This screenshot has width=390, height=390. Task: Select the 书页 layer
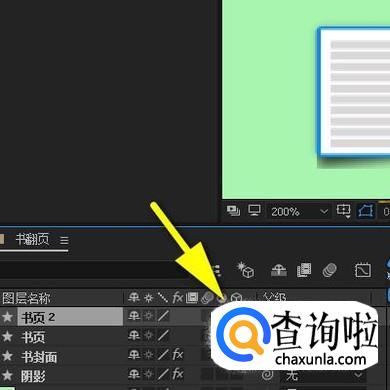pyautogui.click(x=33, y=337)
